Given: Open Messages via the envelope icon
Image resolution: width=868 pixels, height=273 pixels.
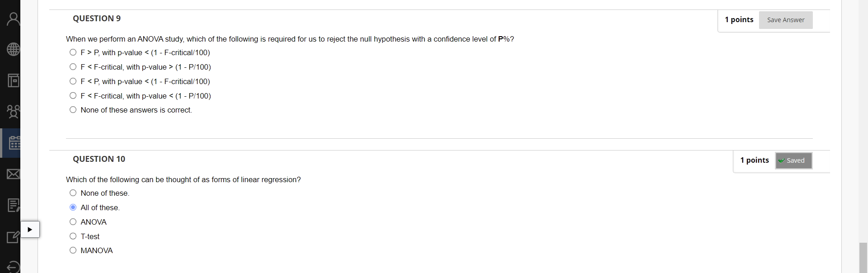Looking at the screenshot, I should [x=12, y=174].
